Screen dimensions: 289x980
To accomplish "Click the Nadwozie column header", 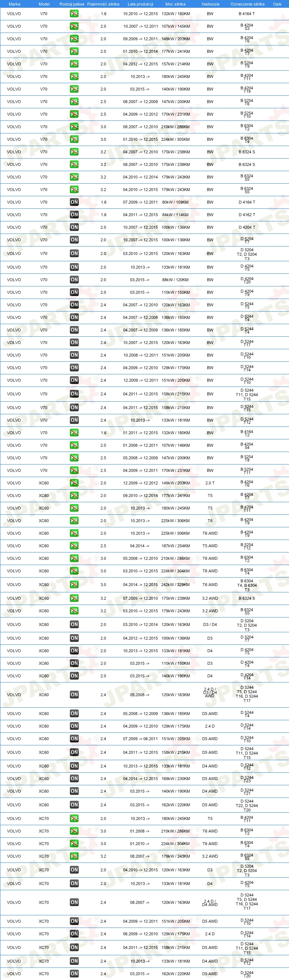I will pos(210,4).
